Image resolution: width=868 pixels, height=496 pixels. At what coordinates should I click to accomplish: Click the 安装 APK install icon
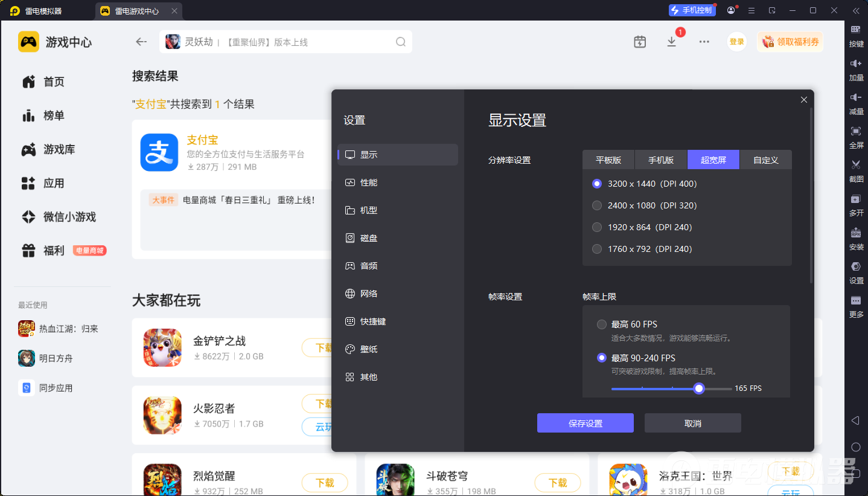856,233
